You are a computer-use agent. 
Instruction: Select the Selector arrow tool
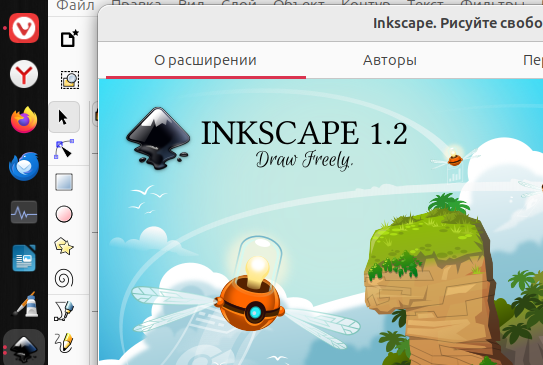(x=64, y=117)
